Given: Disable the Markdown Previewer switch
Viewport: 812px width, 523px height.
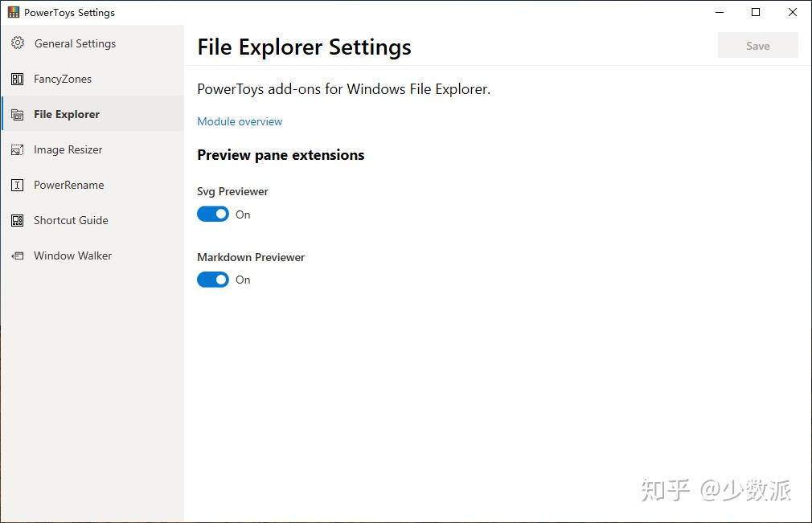Looking at the screenshot, I should (x=213, y=280).
